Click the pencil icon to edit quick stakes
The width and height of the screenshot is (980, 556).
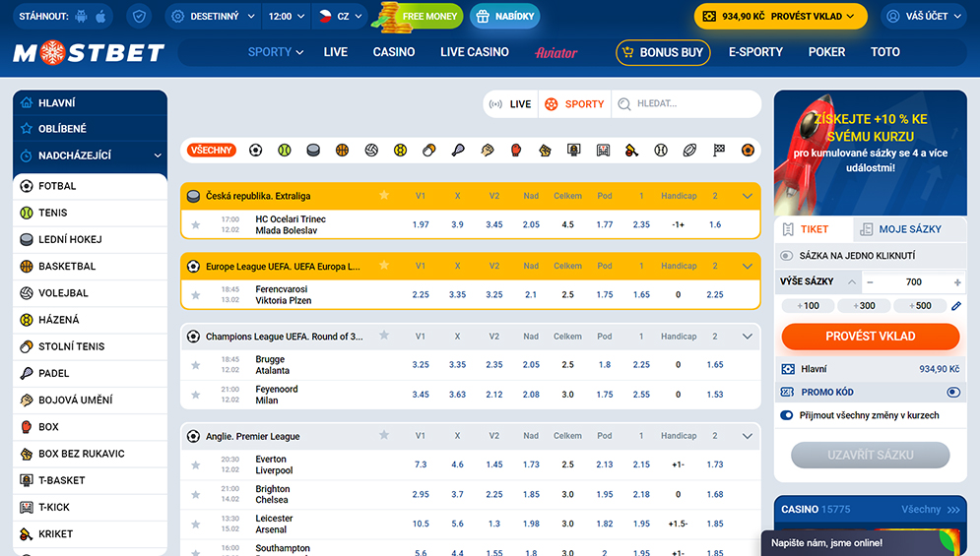pos(955,306)
